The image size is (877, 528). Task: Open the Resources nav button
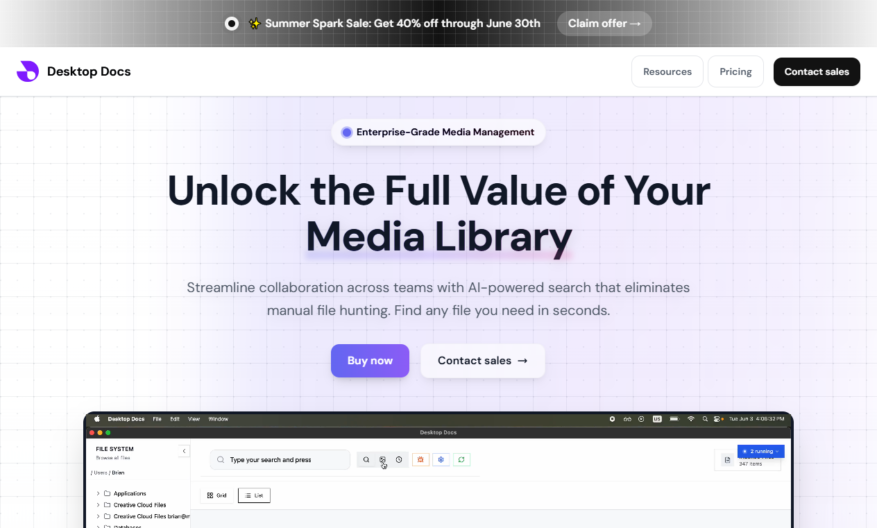[667, 72]
